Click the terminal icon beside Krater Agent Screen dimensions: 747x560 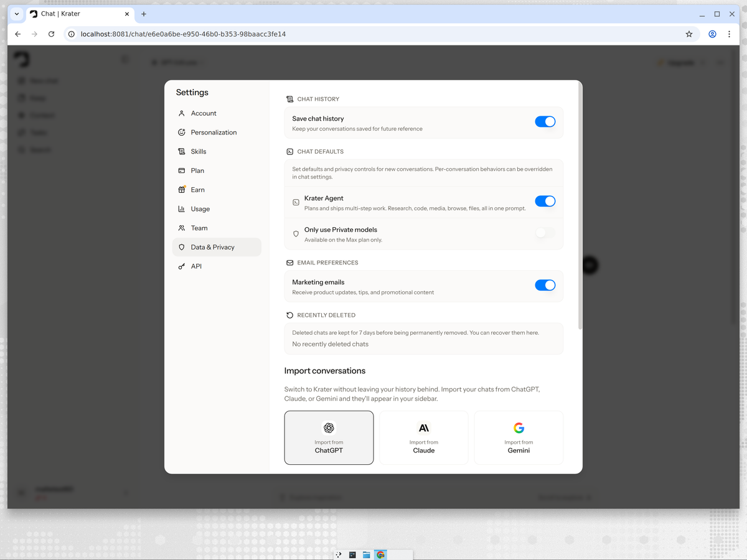[296, 202]
